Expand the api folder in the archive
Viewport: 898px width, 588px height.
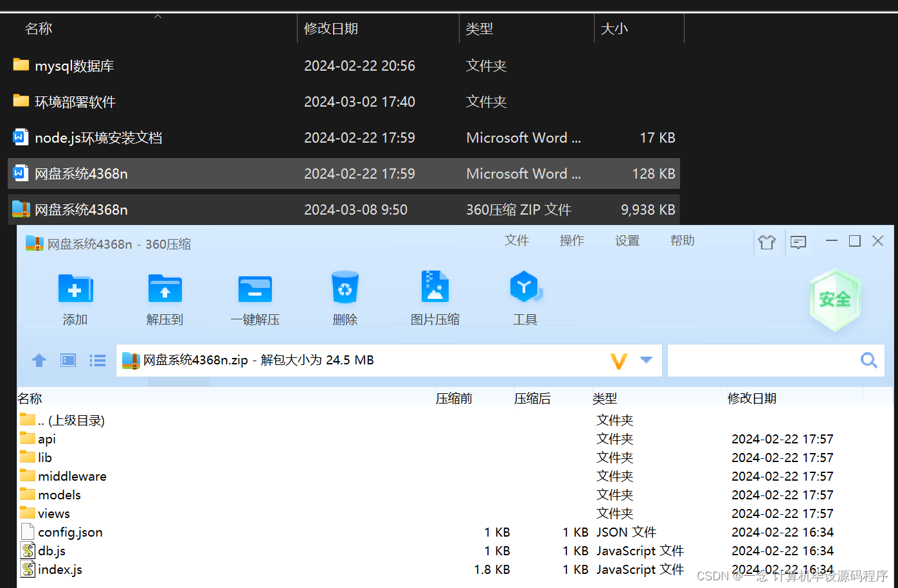point(46,438)
